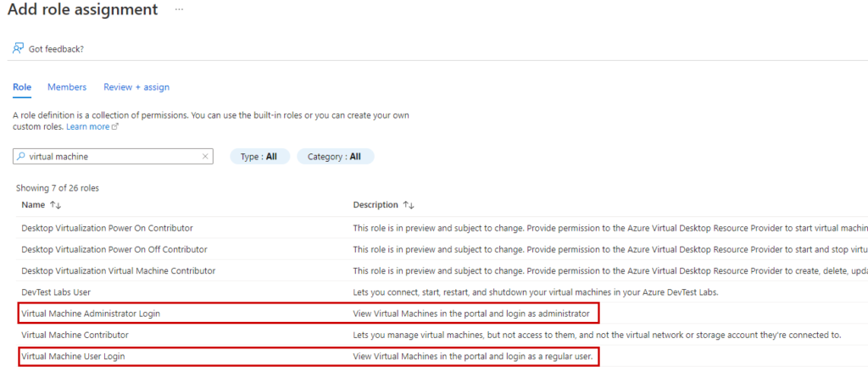Clear the search box with X icon
Screen dimensions: 868x372
pyautogui.click(x=205, y=157)
